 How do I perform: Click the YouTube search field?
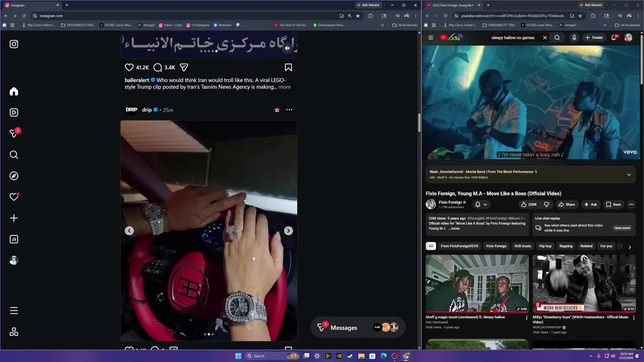[x=513, y=37]
